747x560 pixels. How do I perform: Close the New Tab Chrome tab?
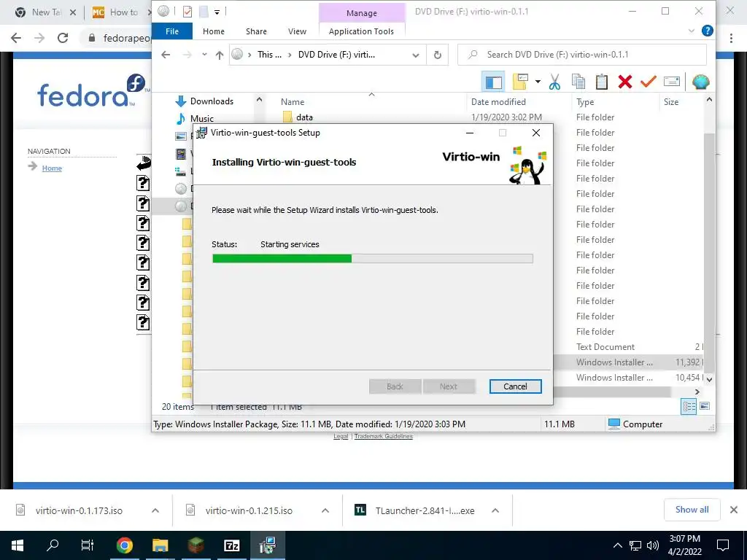click(73, 12)
